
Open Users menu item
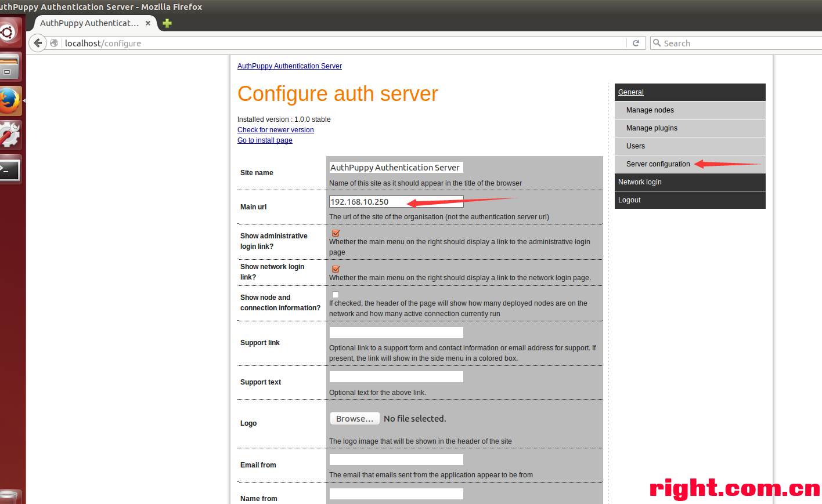point(690,146)
